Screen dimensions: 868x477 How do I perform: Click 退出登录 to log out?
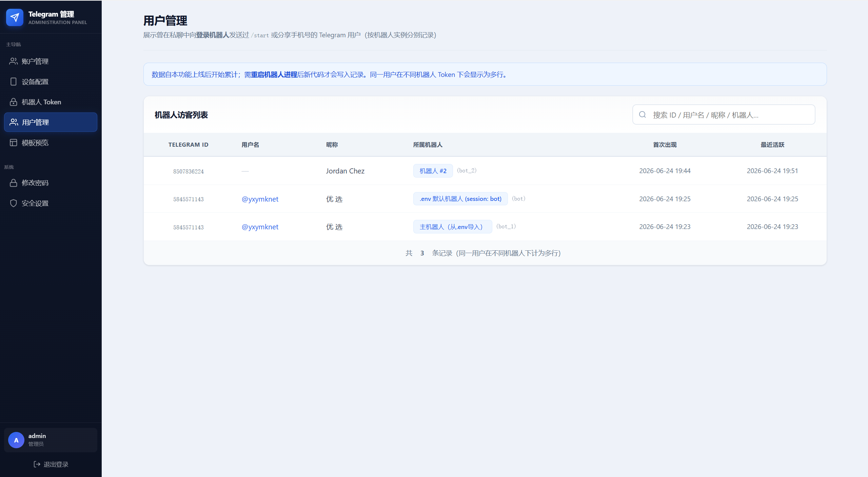(x=51, y=464)
